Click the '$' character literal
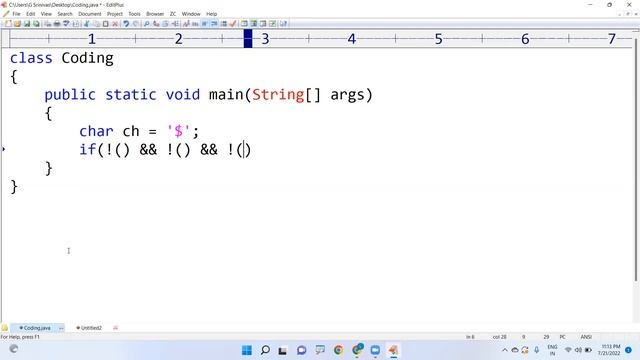This screenshot has width=640, height=360. pyautogui.click(x=178, y=131)
